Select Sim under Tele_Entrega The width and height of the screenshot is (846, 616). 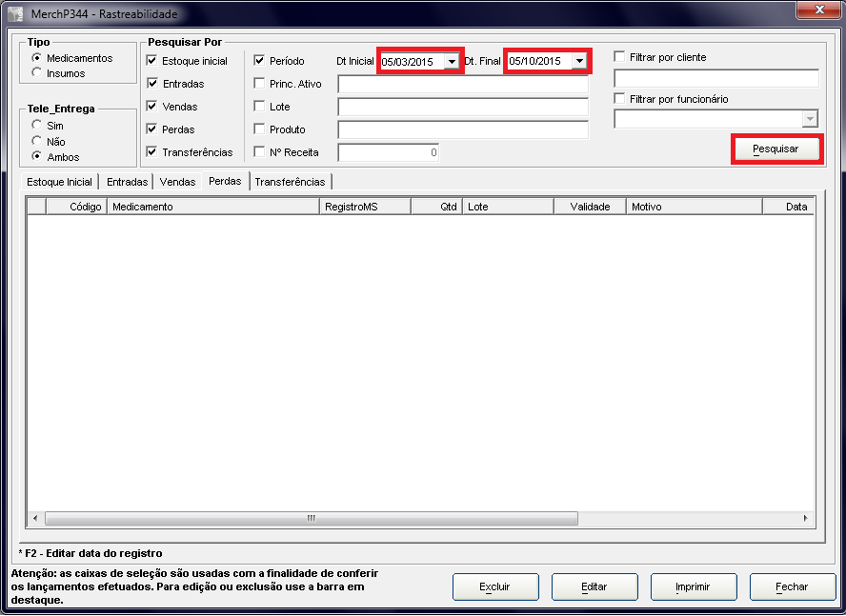(37, 126)
